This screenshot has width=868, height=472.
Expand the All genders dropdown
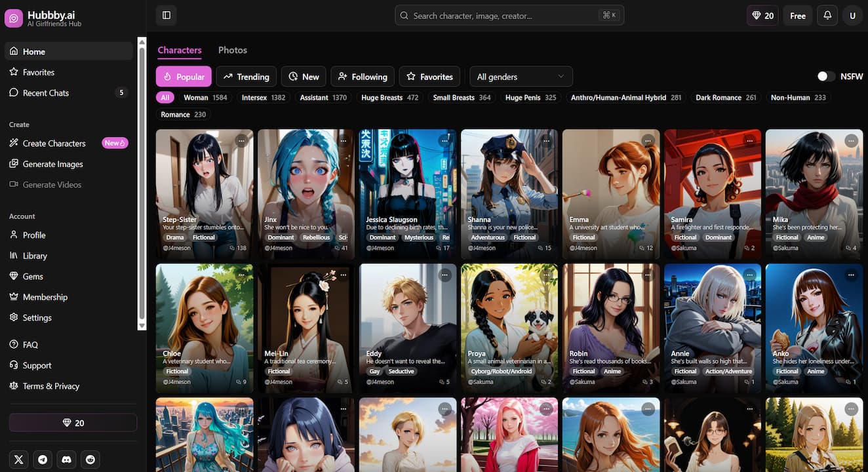tap(521, 77)
